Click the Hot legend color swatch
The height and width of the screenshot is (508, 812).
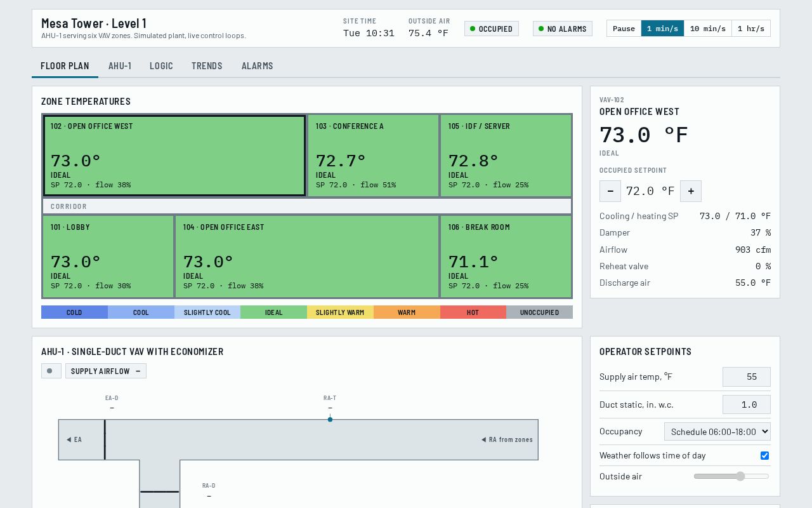473,312
